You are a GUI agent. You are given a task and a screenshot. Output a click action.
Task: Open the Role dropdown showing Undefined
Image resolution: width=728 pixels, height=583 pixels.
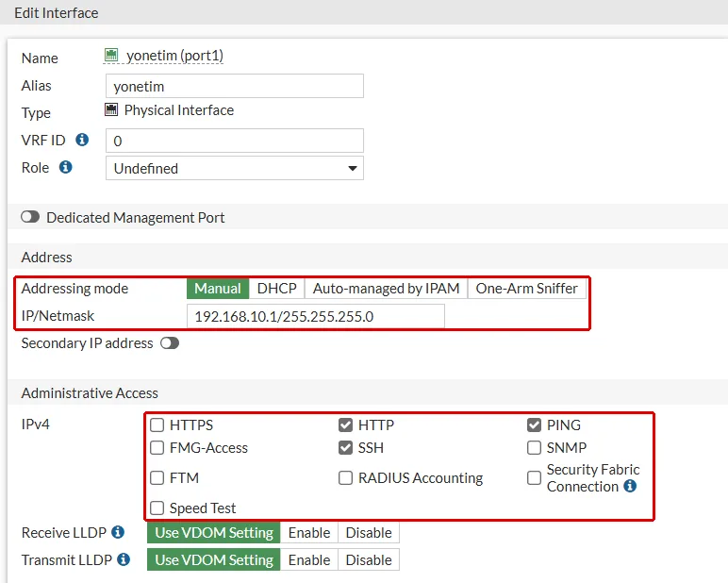click(235, 168)
